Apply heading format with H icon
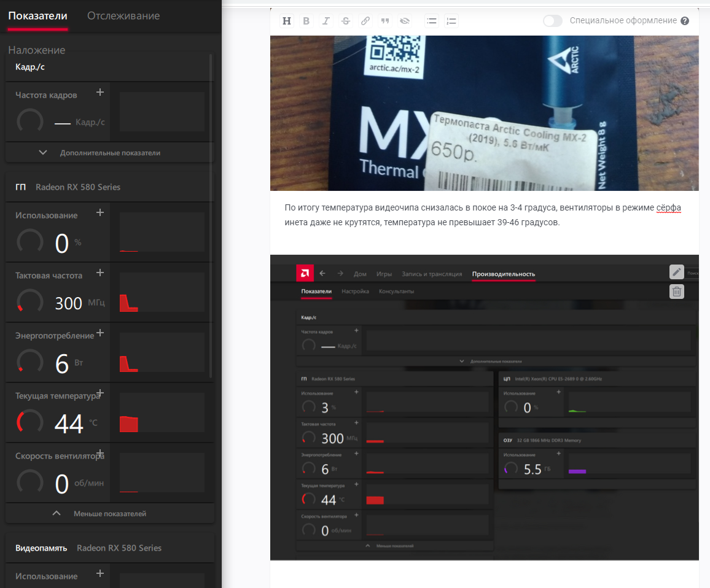 pos(287,21)
